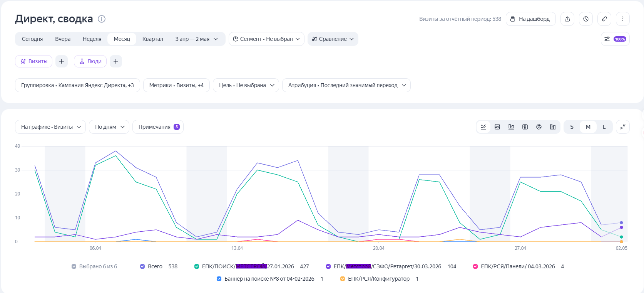Image resolution: width=644 pixels, height=293 pixels.
Task: Uncheck the "ЕПК/РСЯ/Конфигуратор" legend checkbox
Action: click(343, 279)
